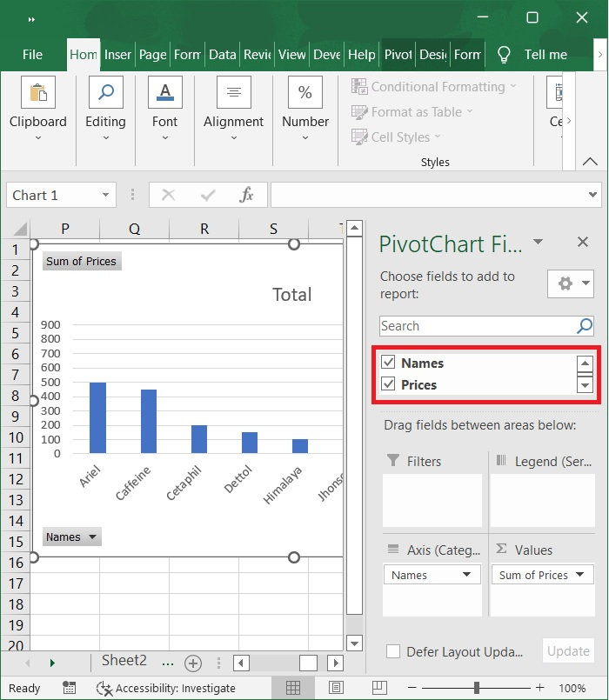The image size is (609, 700).
Task: Switch to Normal view icon
Action: click(293, 688)
